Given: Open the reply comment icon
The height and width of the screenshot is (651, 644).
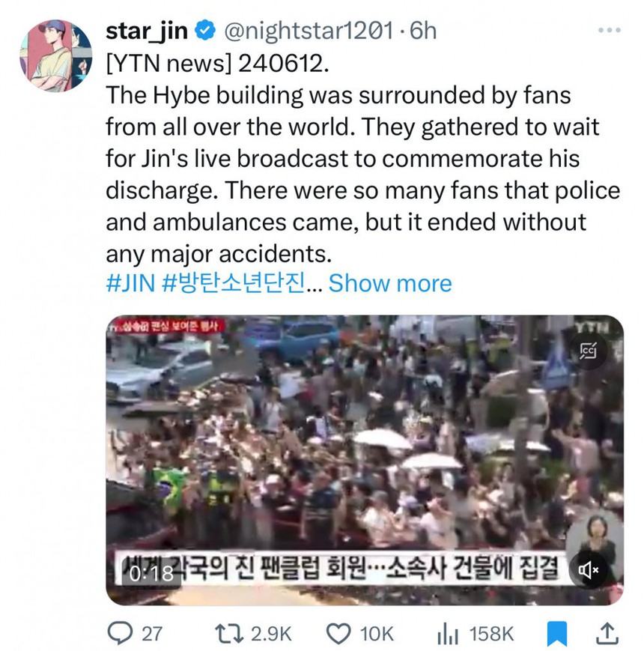Looking at the screenshot, I should [120, 633].
